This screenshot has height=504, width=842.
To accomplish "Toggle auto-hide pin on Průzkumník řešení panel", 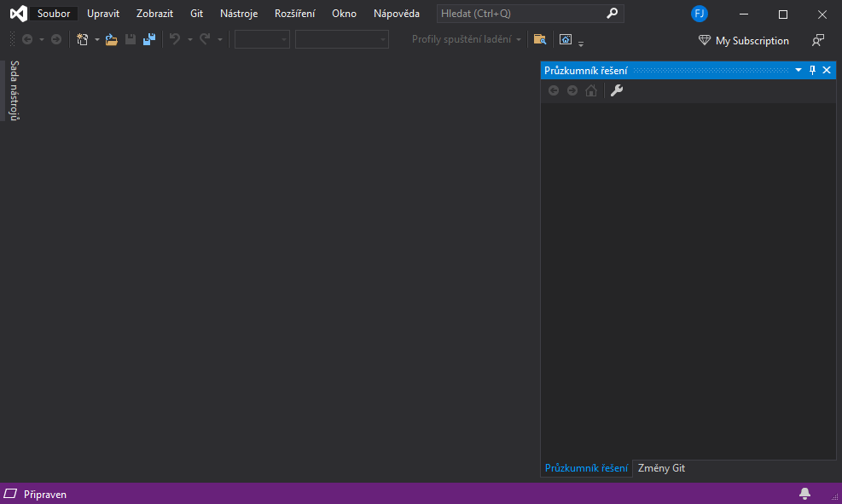I will tap(812, 70).
